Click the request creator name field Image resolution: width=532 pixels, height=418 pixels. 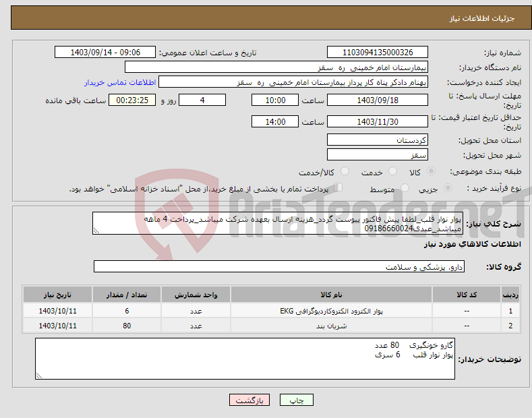click(293, 82)
